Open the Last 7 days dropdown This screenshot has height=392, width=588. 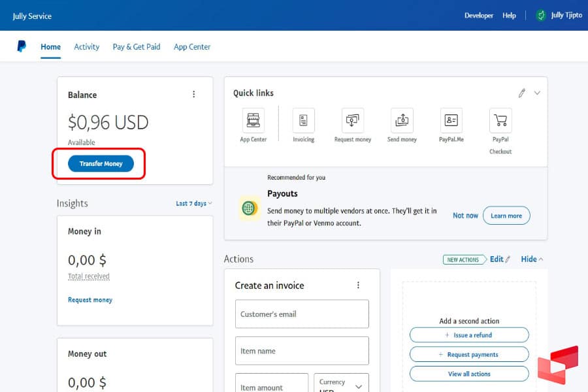coord(194,204)
